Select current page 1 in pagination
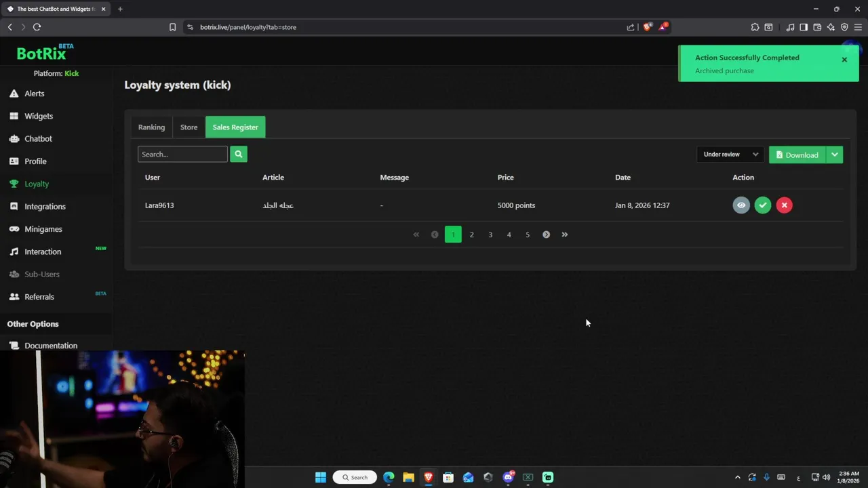Viewport: 868px width, 488px height. [x=453, y=235]
